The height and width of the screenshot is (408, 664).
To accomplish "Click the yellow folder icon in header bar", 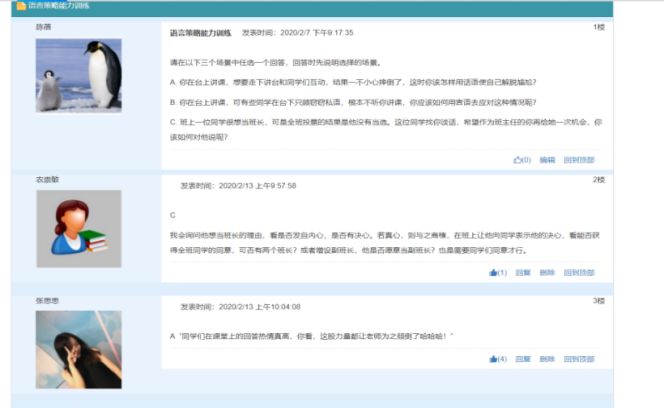I will pos(21,6).
